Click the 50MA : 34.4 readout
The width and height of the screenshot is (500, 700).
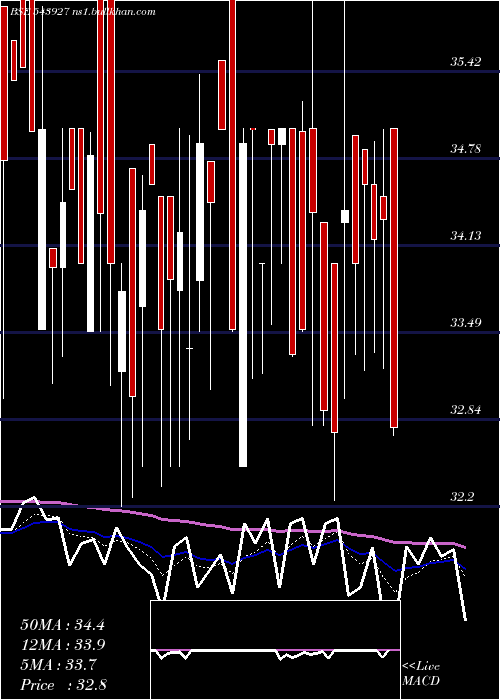point(62,625)
